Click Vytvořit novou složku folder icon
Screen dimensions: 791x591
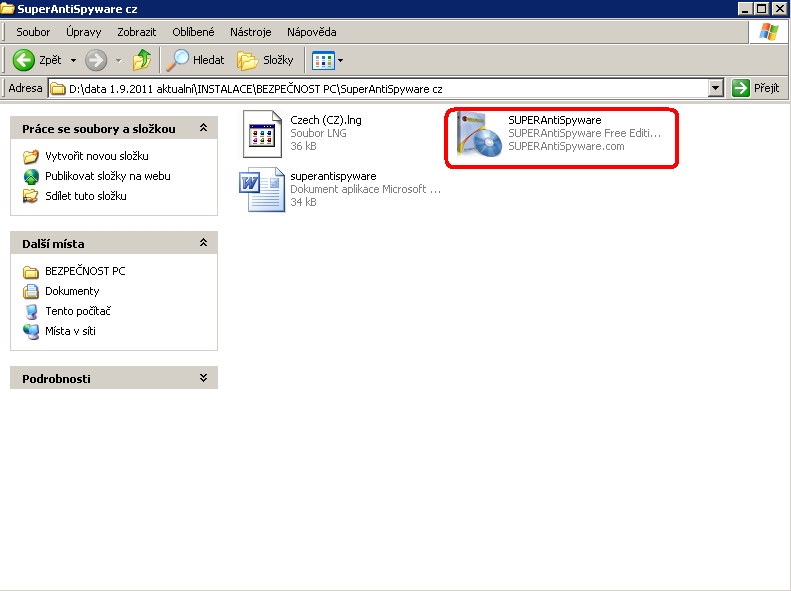point(31,156)
